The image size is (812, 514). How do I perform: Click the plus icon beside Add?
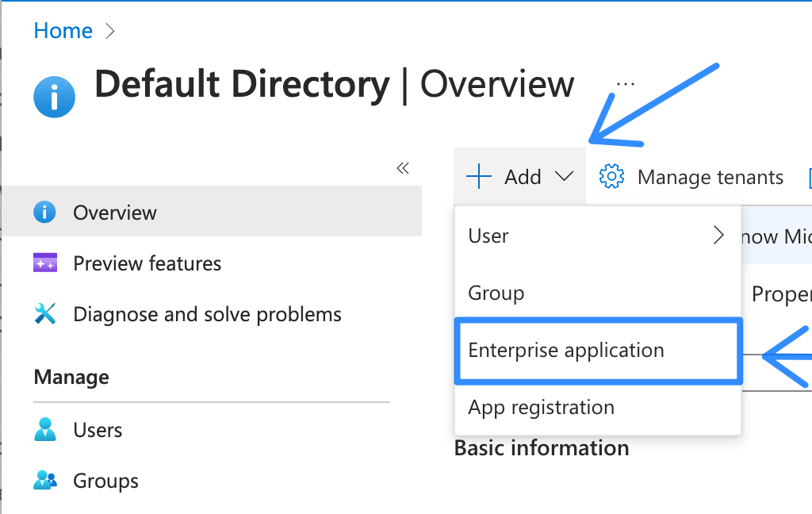(479, 177)
